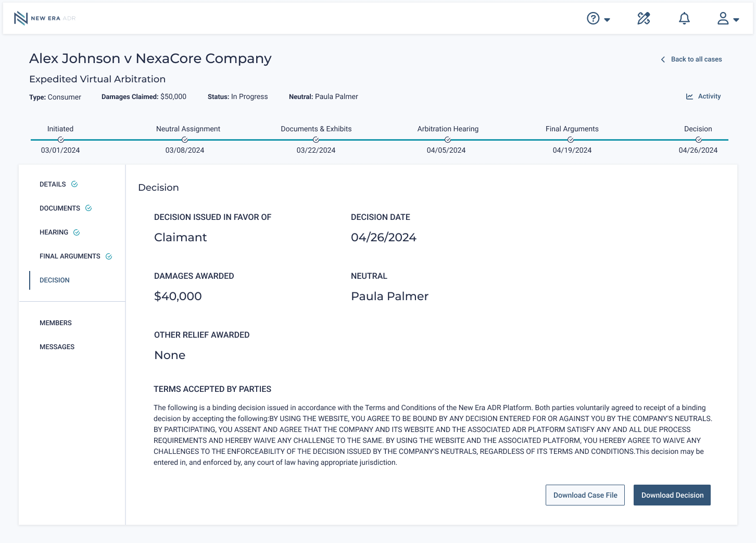Viewport: 756px width, 543px height.
Task: Download the case file
Action: point(585,495)
